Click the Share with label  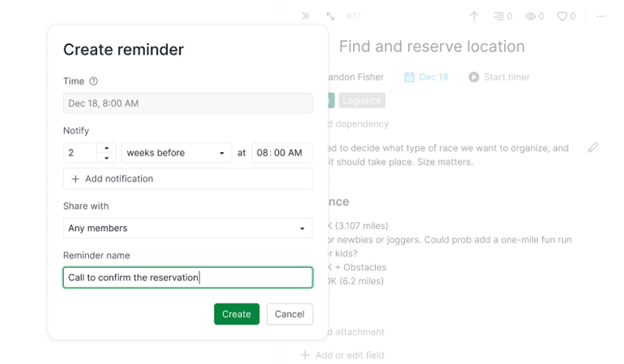[86, 206]
